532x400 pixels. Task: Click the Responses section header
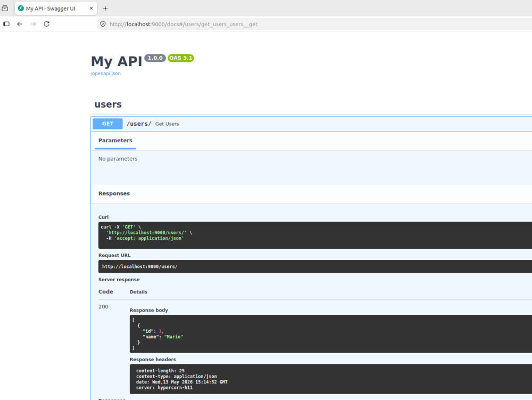click(x=114, y=193)
